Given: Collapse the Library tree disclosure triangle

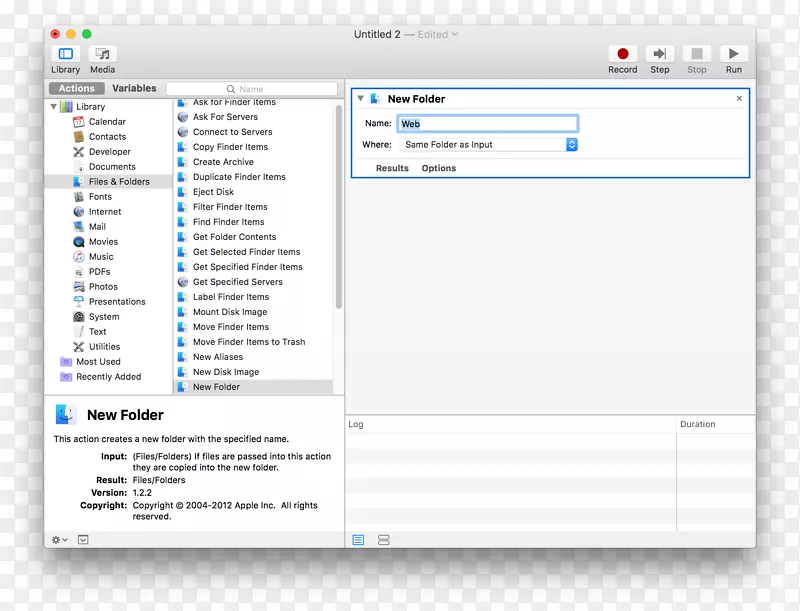Looking at the screenshot, I should tap(54, 107).
